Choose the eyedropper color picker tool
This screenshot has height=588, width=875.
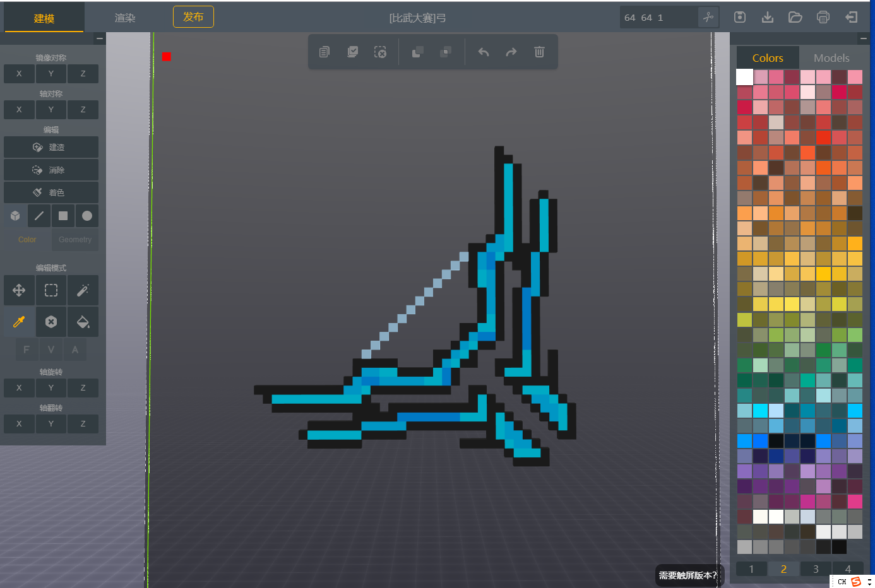pos(19,322)
